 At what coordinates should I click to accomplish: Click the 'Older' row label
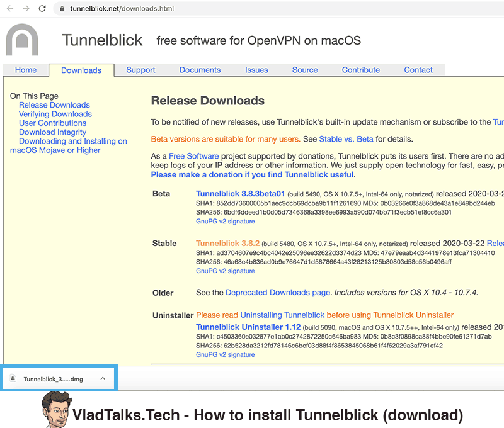(x=163, y=293)
